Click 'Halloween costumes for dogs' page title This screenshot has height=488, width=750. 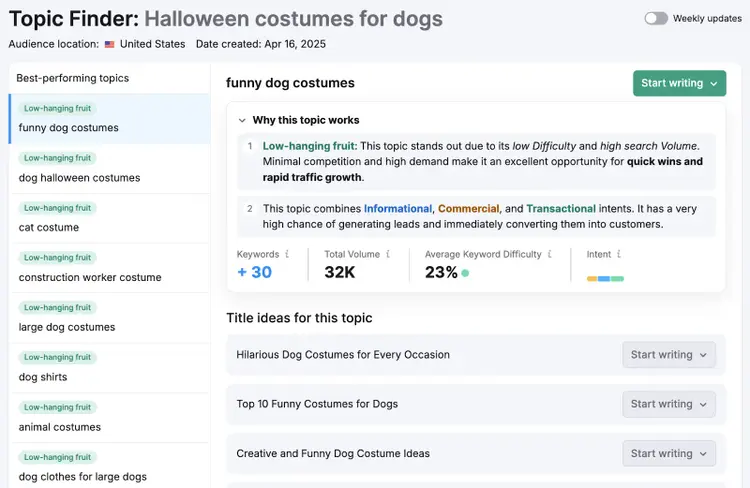294,19
